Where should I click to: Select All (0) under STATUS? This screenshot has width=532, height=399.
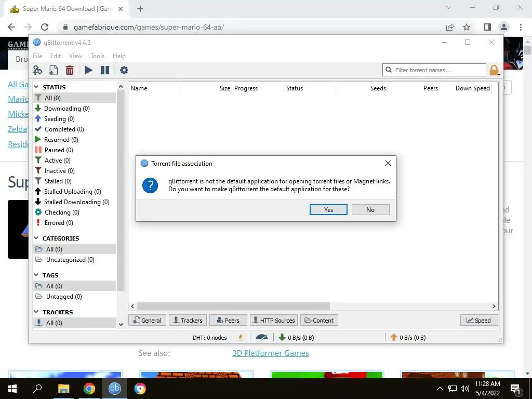(75, 98)
